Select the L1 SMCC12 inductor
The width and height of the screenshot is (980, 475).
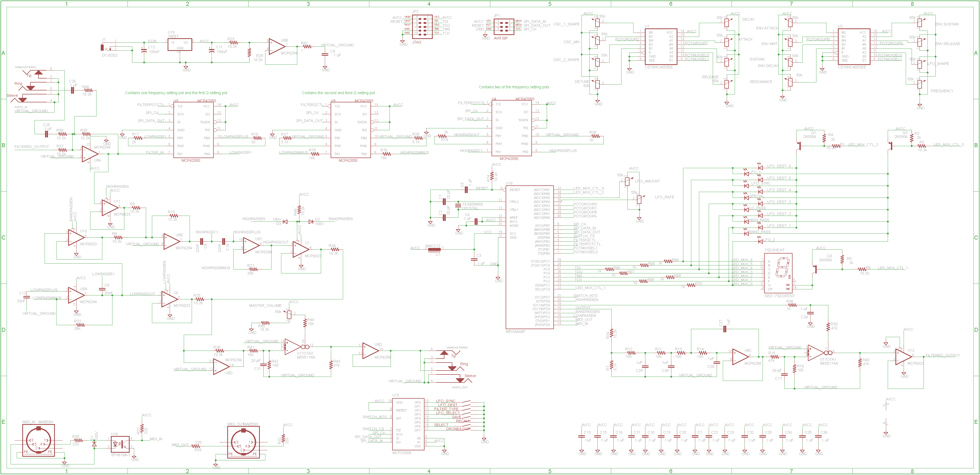click(x=434, y=250)
